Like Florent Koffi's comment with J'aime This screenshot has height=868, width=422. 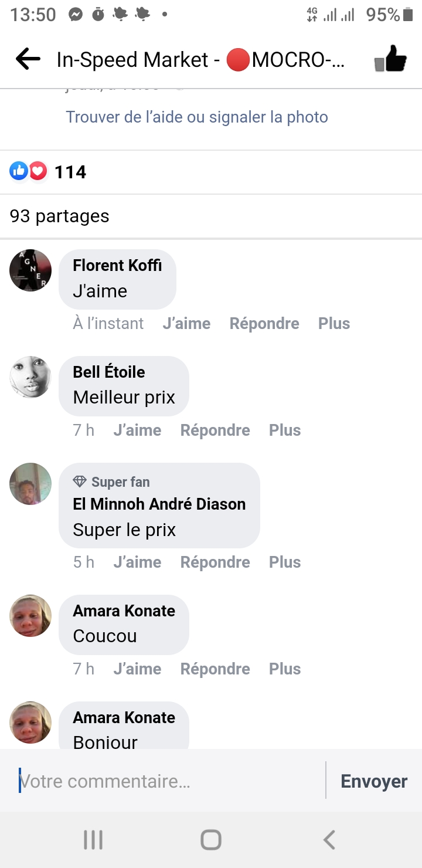[186, 324]
